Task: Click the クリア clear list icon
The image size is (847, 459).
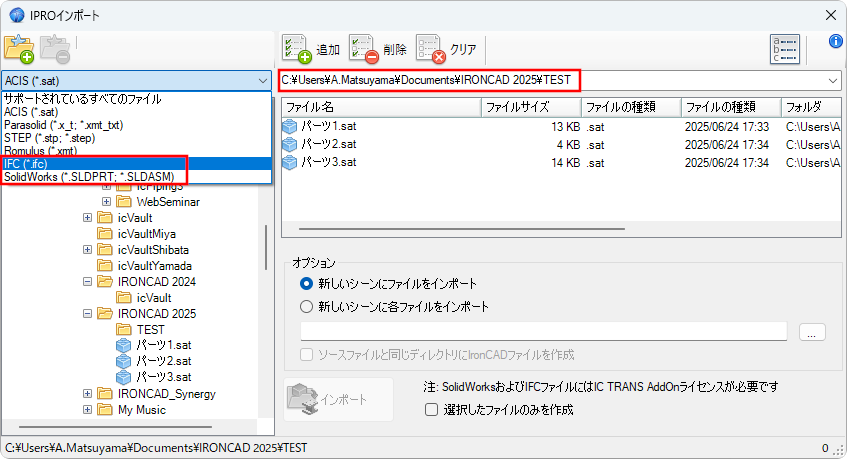Action: (x=431, y=49)
